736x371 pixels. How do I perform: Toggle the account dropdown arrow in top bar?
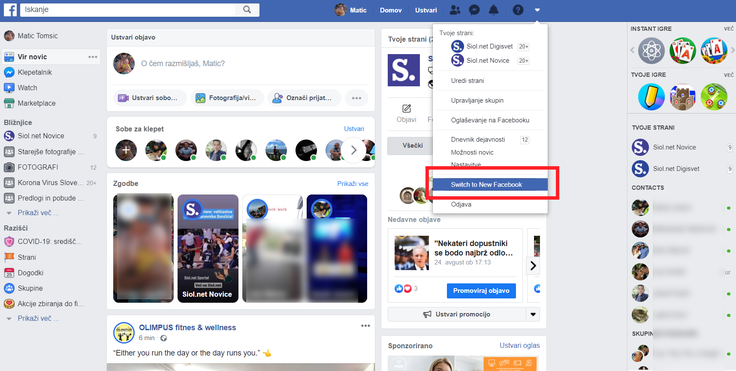click(x=537, y=10)
